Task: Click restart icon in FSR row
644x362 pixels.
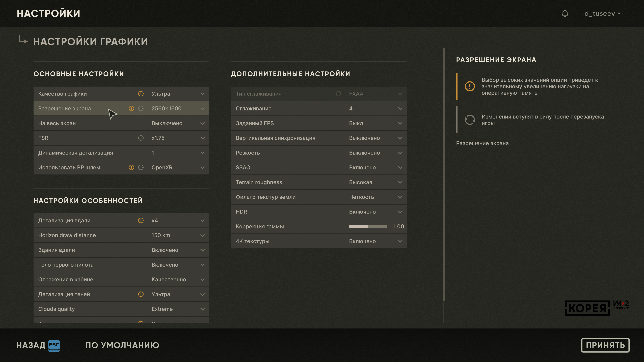Action: 141,138
